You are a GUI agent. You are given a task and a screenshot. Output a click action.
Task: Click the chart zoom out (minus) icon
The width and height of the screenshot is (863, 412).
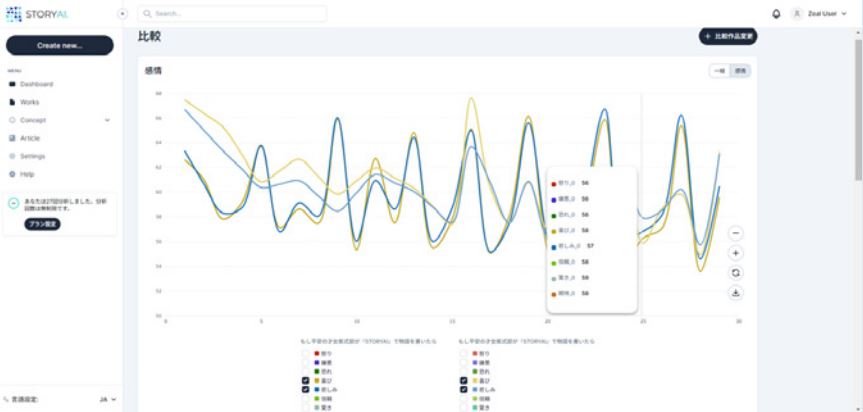736,233
